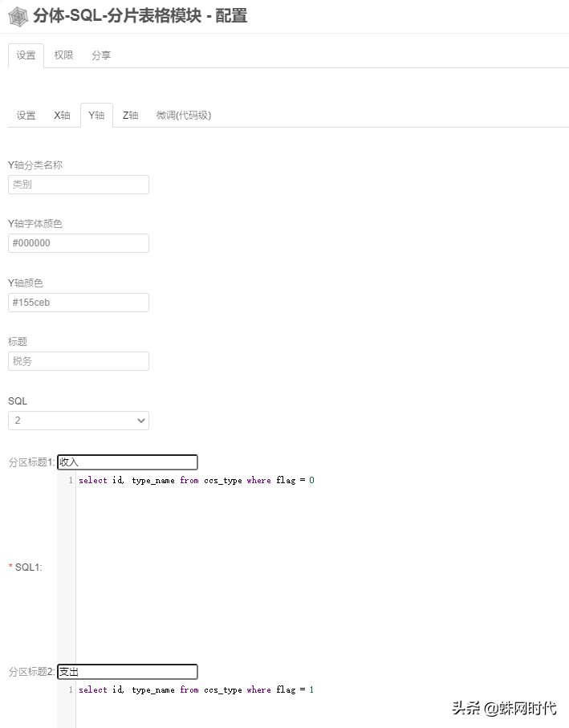Focus the Y轴分类名称 input field

79,185
